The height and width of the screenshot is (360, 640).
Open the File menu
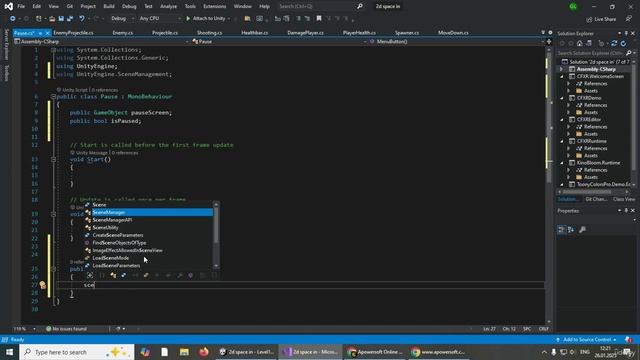[x=21, y=7]
